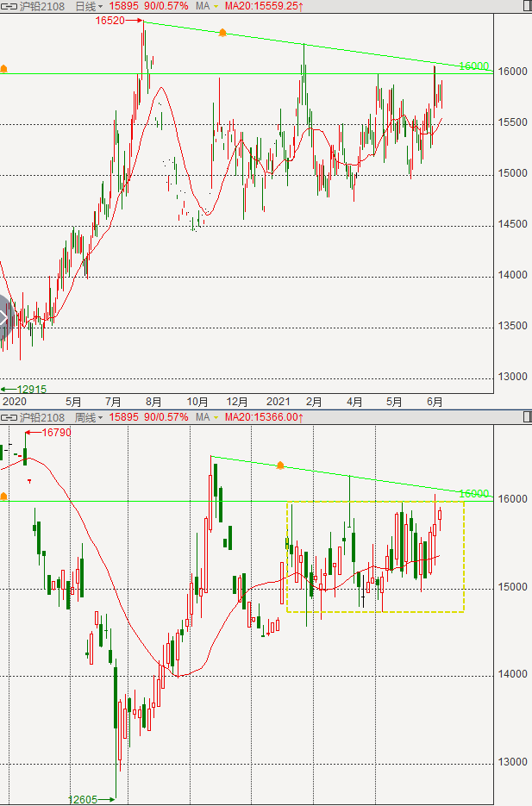Maximize the 日线 chart panel
Image resolution: width=532 pixels, height=806 pixels.
(527, 6)
